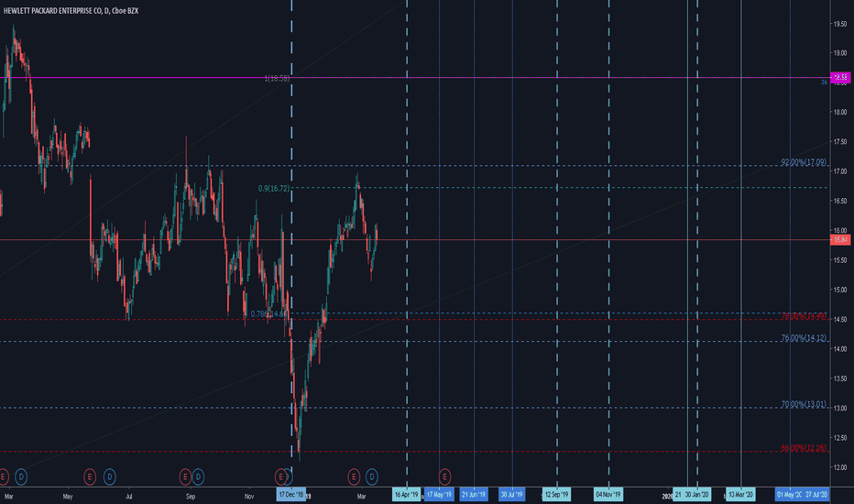Click the red 15.84 current price label
The width and height of the screenshot is (854, 504).
840,240
